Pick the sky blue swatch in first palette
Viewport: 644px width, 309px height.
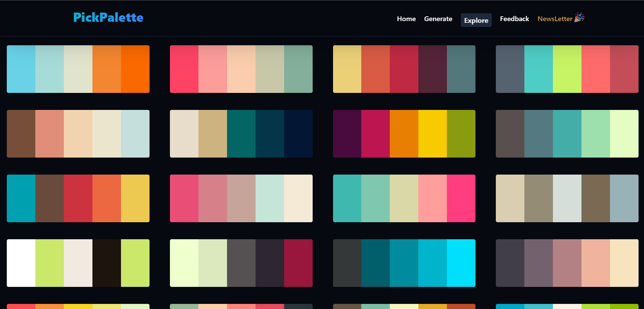21,69
